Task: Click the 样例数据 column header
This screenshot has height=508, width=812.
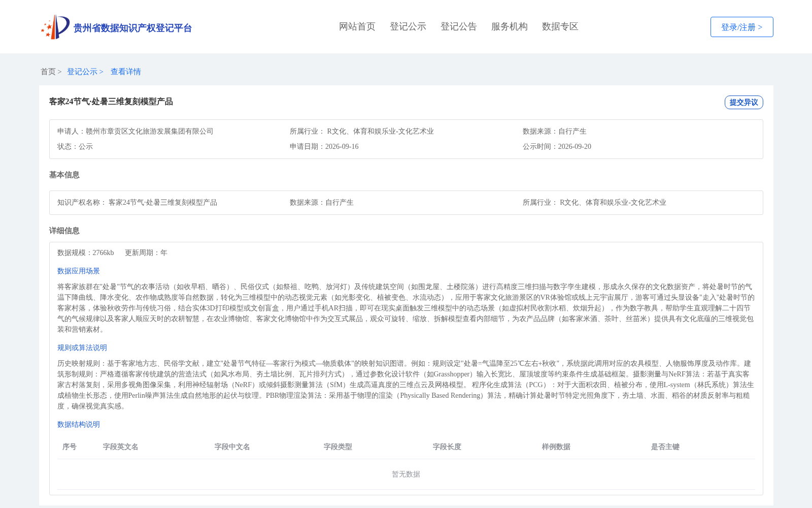Action: [556, 447]
